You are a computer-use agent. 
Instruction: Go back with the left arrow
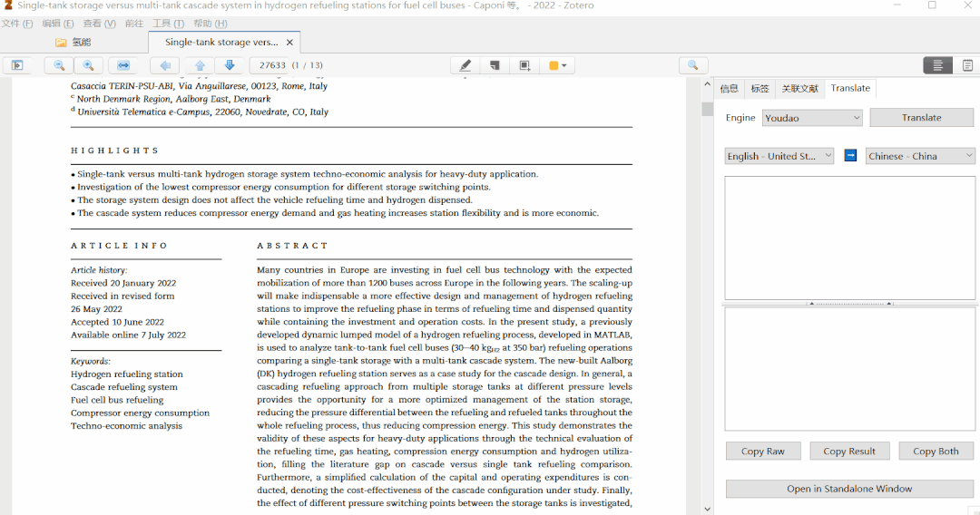coord(164,65)
